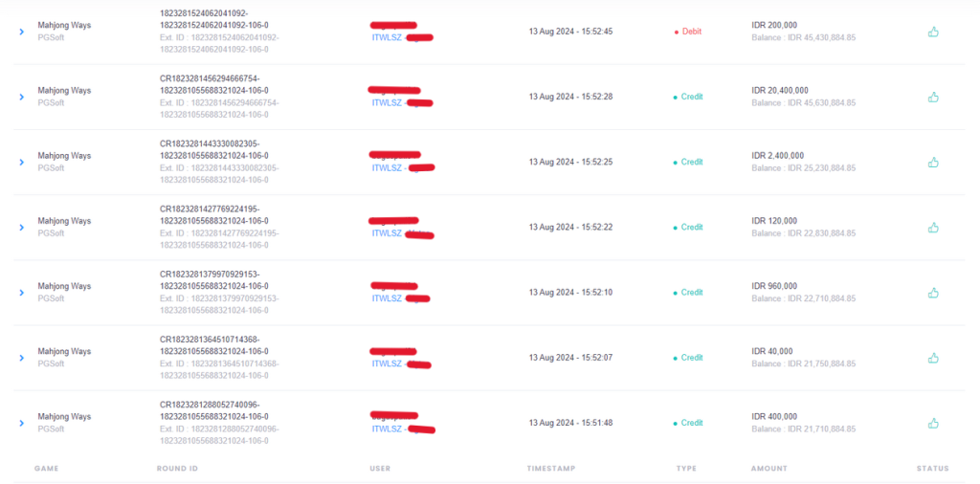Viewport: 980px width, 484px height.
Task: Click ITWLSZ user link for IDR 20,400,000 credit
Action: coord(388,102)
